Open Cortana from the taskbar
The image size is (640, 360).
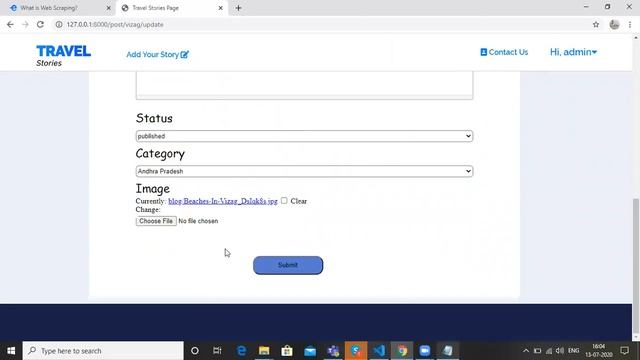point(195,351)
